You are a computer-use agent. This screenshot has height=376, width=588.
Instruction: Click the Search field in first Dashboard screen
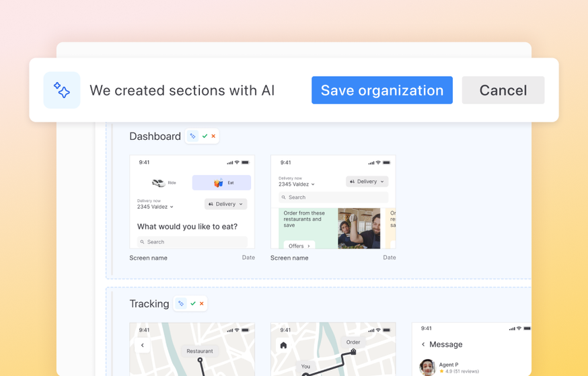tap(192, 241)
